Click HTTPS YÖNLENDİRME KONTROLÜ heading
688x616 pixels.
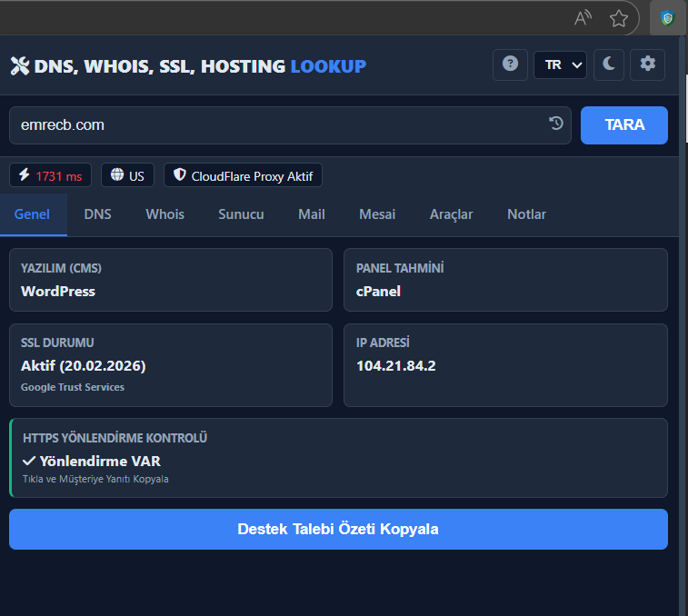(115, 438)
